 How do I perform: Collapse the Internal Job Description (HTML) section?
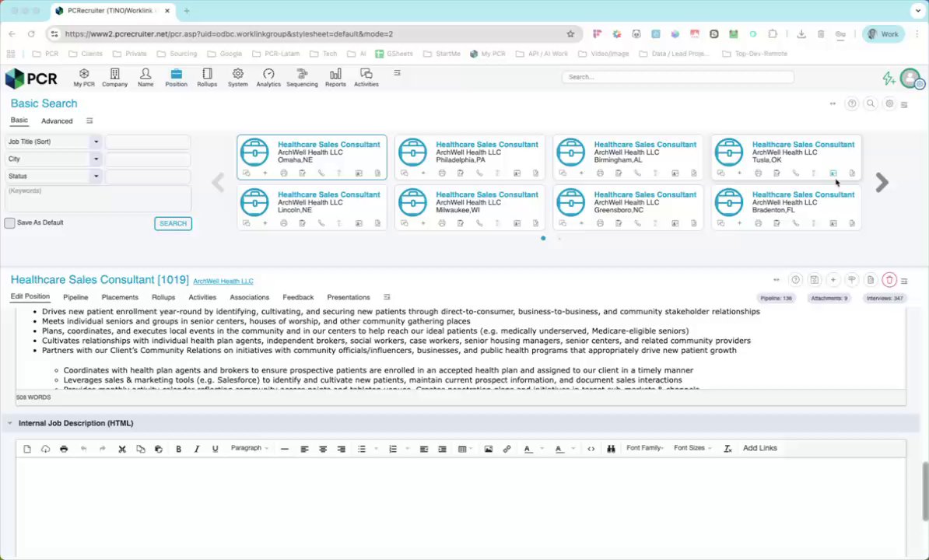(10, 424)
